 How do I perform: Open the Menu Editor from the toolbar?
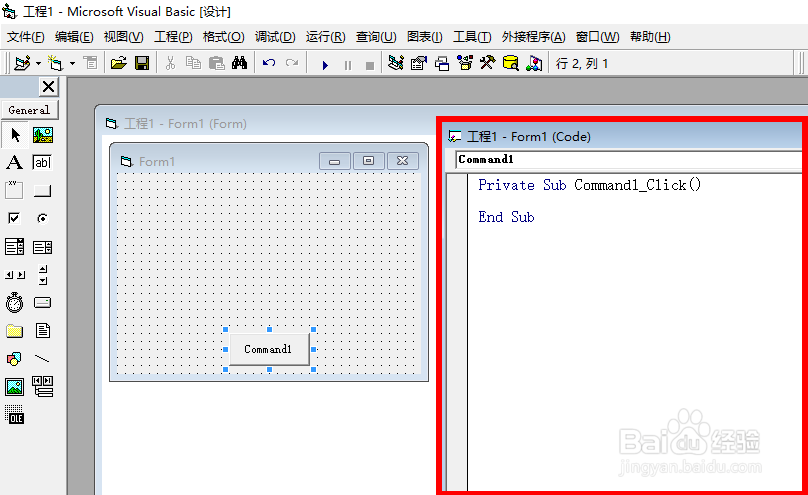91,63
